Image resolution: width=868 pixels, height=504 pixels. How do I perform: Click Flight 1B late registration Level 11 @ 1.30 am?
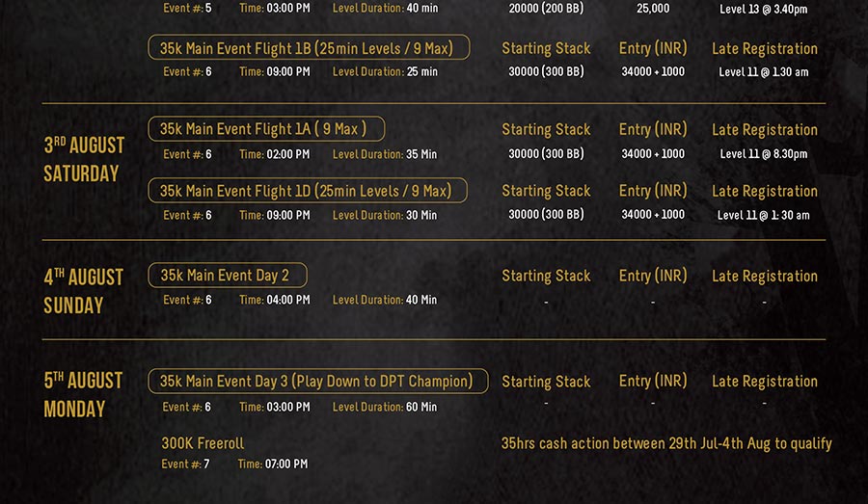click(764, 72)
